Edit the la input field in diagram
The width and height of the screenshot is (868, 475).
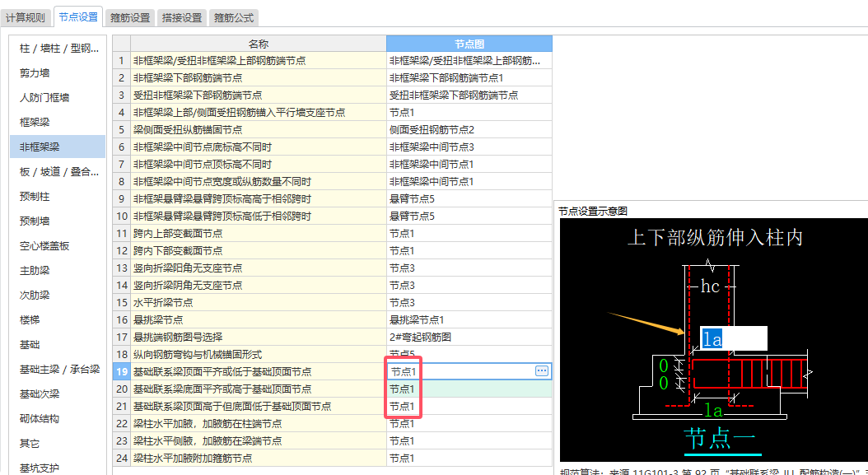[x=733, y=338]
